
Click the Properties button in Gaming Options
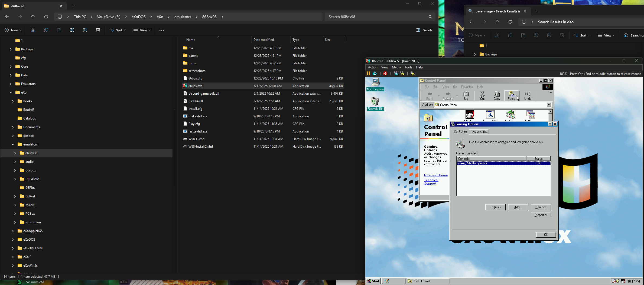click(541, 215)
